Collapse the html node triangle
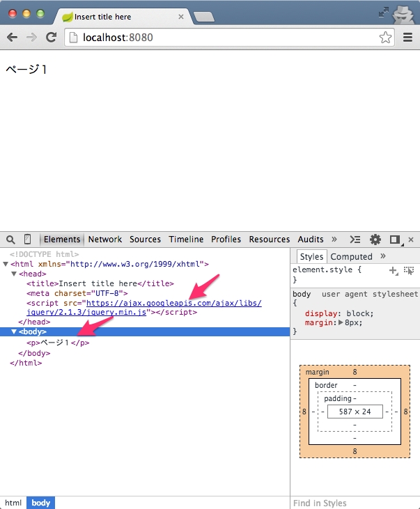 tap(6, 264)
